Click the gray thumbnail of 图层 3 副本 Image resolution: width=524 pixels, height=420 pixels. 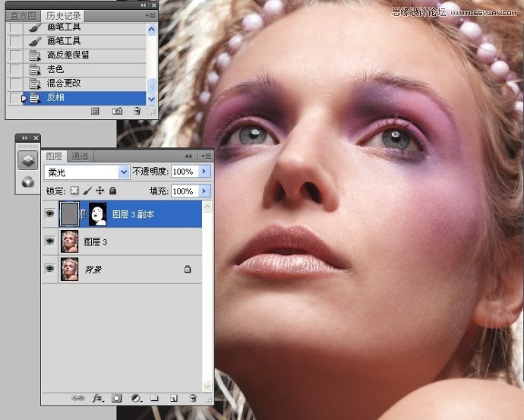(70, 214)
